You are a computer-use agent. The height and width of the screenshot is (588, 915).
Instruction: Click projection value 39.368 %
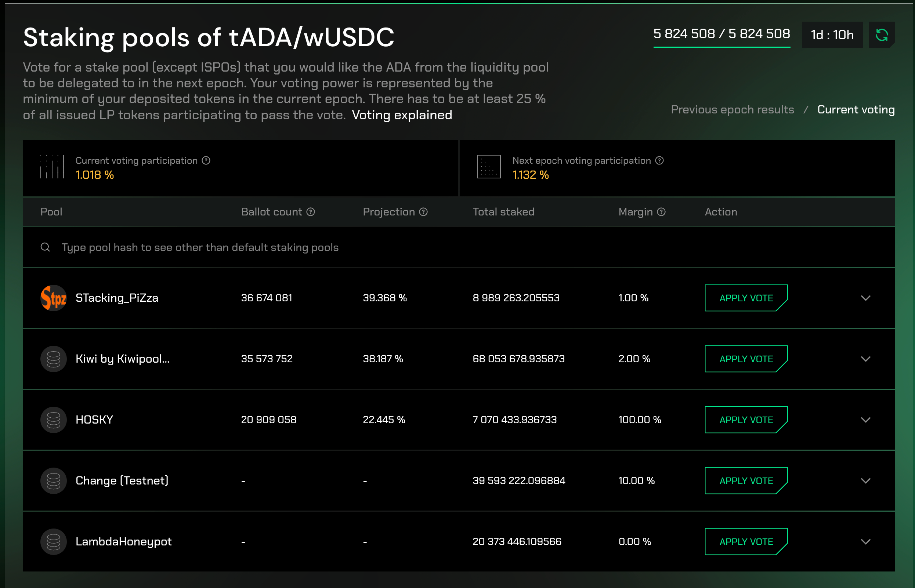point(384,298)
